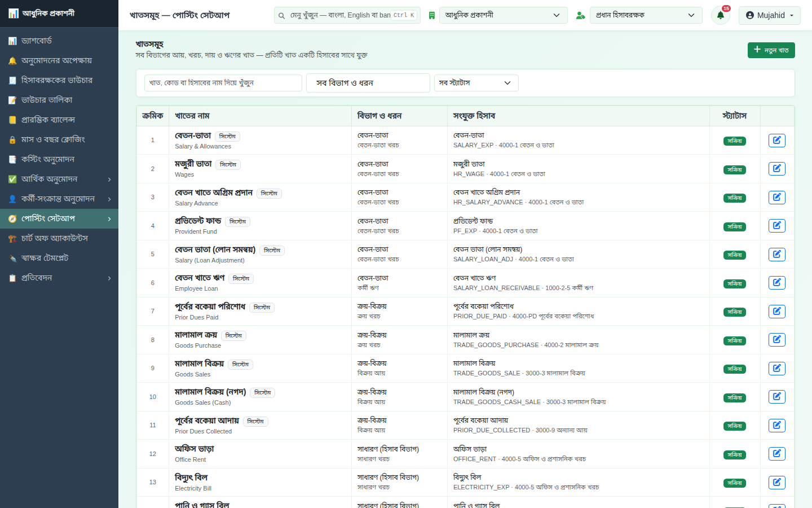
Task: Open স্বাক্ষর টেমপ্লেট in the sidebar
Action: coord(59,258)
